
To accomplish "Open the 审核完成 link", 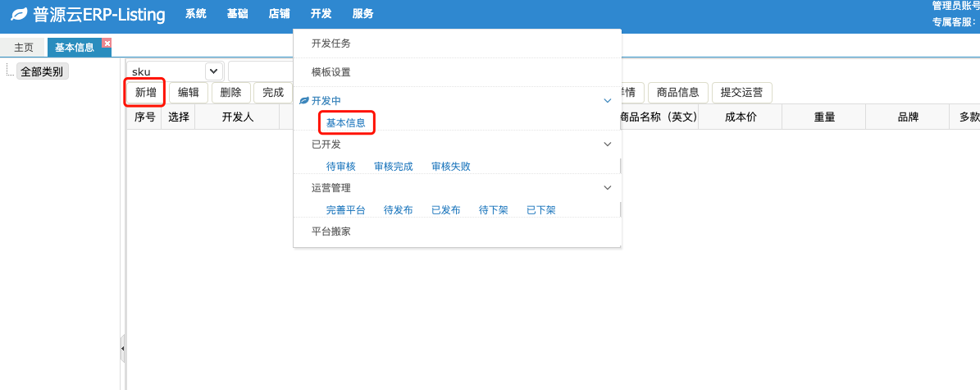I will 393,167.
